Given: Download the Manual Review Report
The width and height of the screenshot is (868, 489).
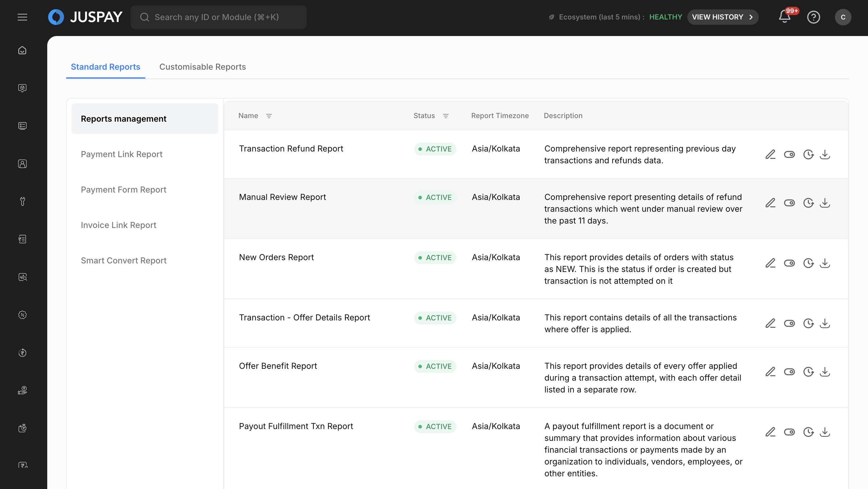Looking at the screenshot, I should [825, 203].
